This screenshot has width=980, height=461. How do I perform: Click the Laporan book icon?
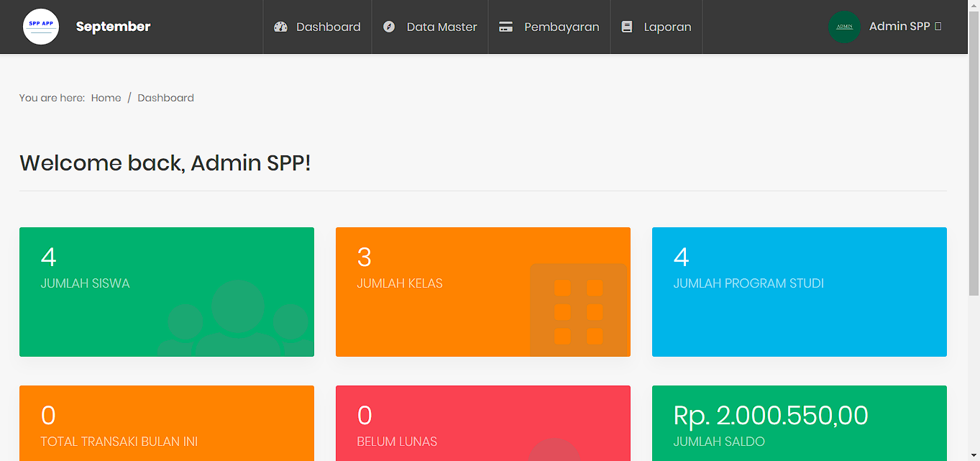[627, 27]
